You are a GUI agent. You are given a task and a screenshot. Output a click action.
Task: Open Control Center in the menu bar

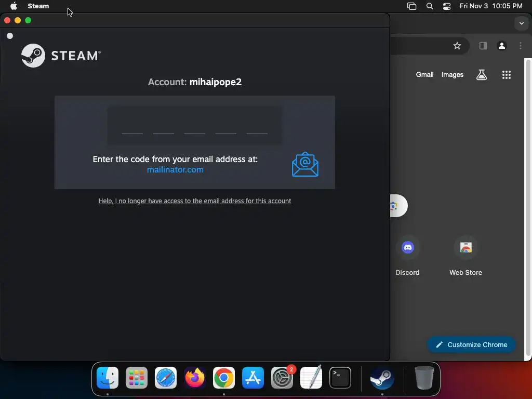[x=447, y=6]
